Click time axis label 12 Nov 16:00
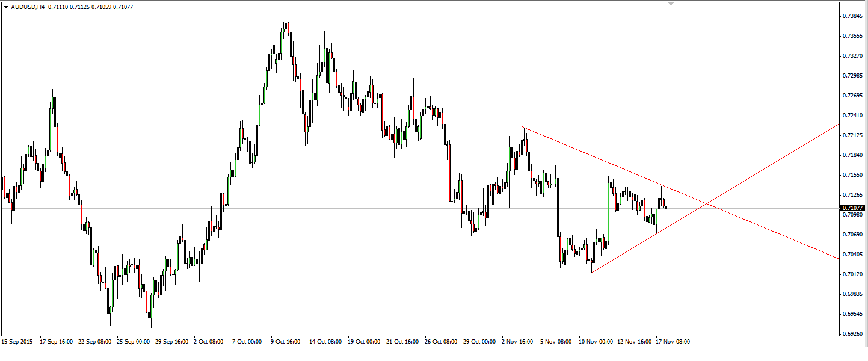The height and width of the screenshot is (361, 868). [634, 341]
